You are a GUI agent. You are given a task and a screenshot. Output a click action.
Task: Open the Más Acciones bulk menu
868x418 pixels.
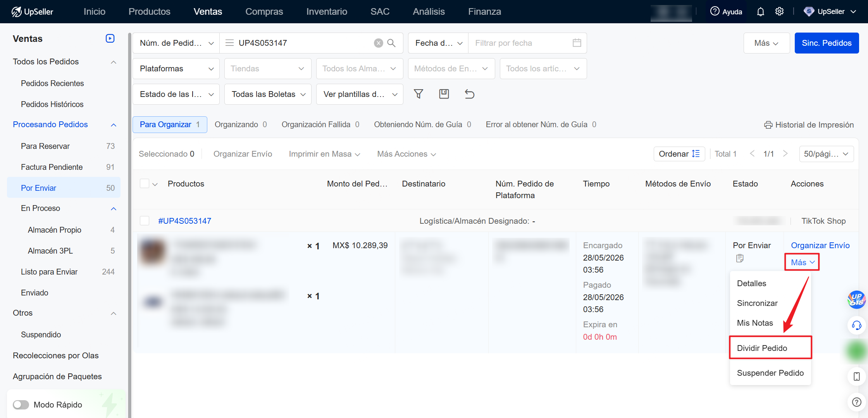tap(406, 154)
